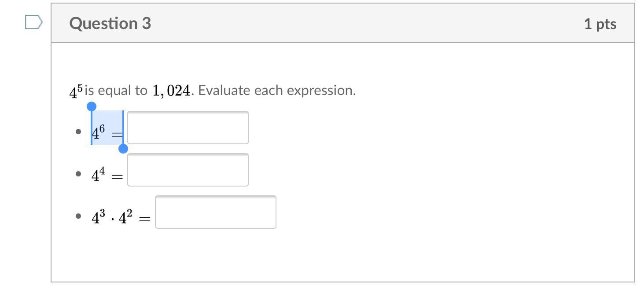The width and height of the screenshot is (644, 304).
Task: Click the 4^4 expression label
Action: [98, 175]
